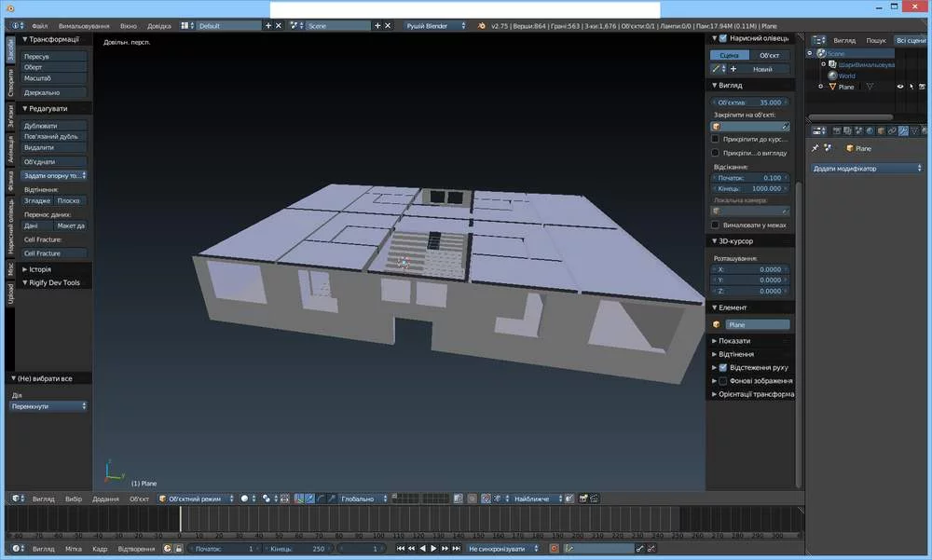Viewport: 932px width, 560px height.
Task: Click play animation button in timeline
Action: pos(433,549)
